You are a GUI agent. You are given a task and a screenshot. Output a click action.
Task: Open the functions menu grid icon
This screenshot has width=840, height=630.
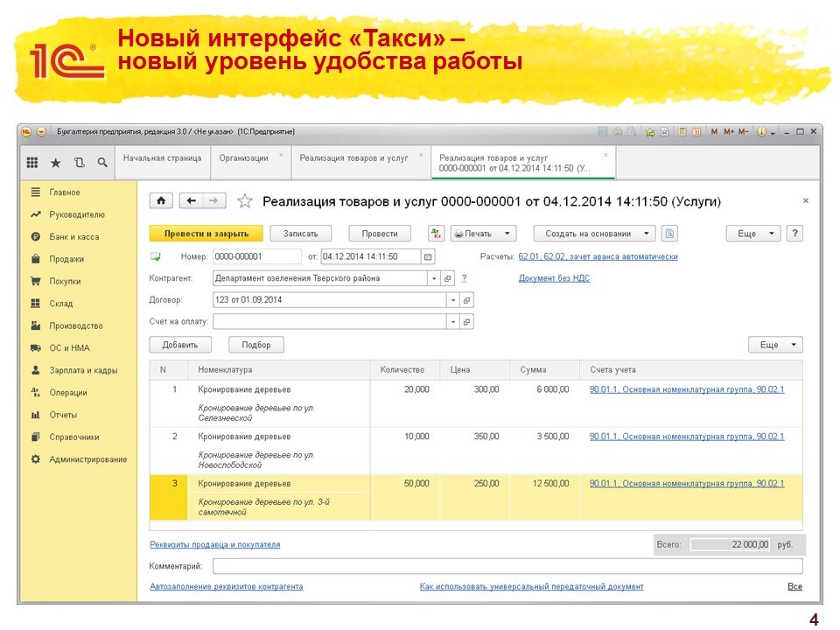[x=32, y=164]
